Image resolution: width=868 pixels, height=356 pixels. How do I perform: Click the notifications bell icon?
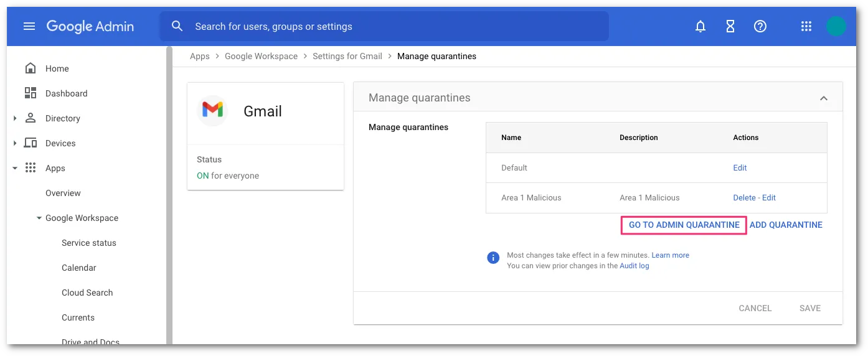pos(701,26)
